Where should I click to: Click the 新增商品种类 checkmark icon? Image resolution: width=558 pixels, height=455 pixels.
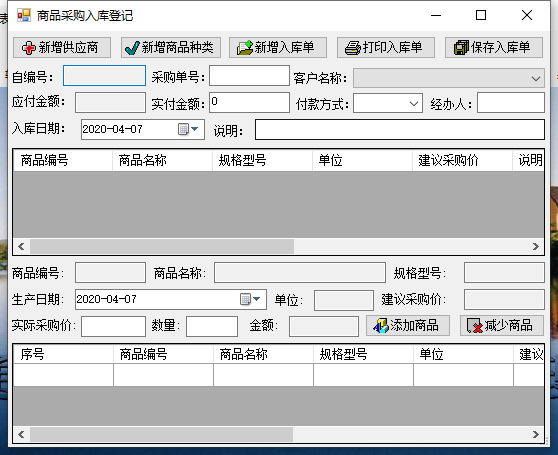coord(132,48)
